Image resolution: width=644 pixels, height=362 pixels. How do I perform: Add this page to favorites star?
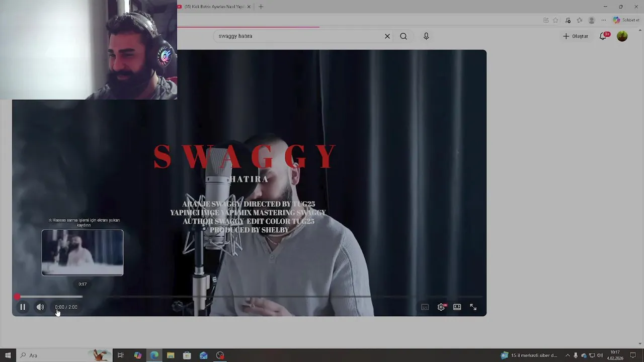point(555,20)
